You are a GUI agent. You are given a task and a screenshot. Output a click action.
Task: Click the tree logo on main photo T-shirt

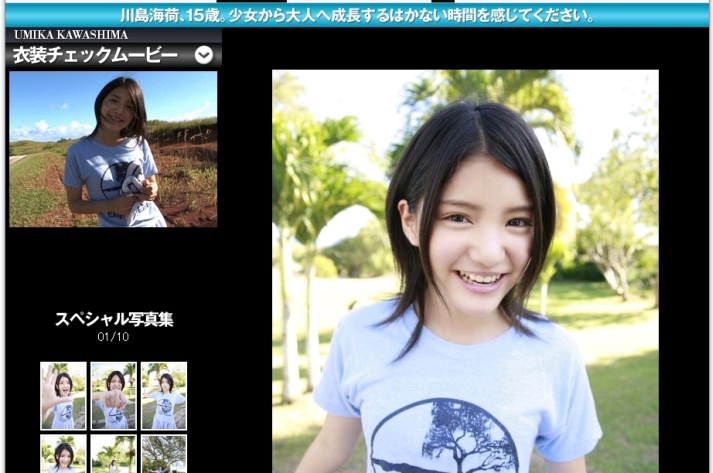click(x=444, y=435)
